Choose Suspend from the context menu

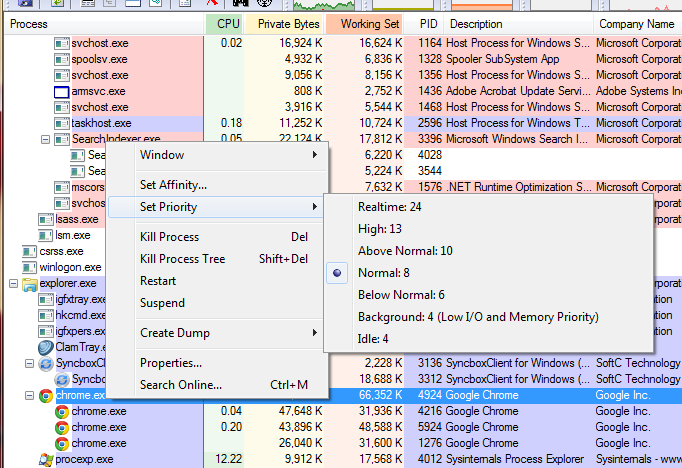(217, 303)
